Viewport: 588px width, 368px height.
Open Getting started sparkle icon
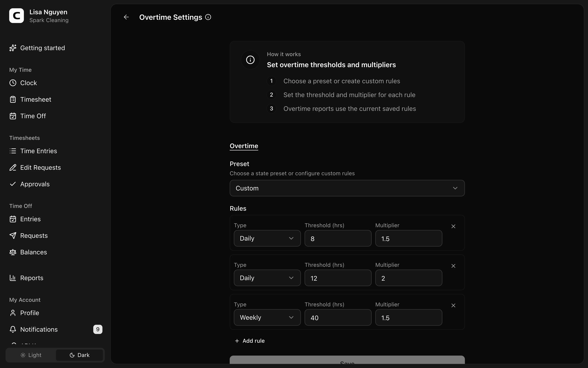point(13,48)
